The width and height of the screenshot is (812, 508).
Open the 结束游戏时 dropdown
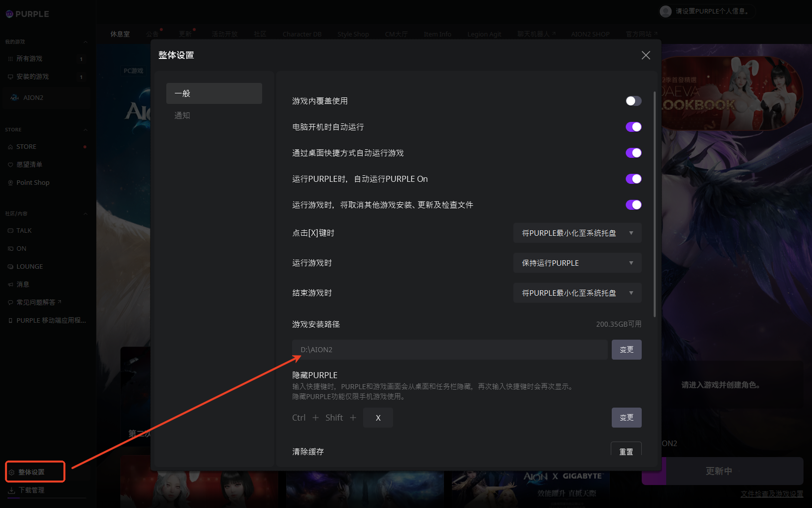pos(577,293)
